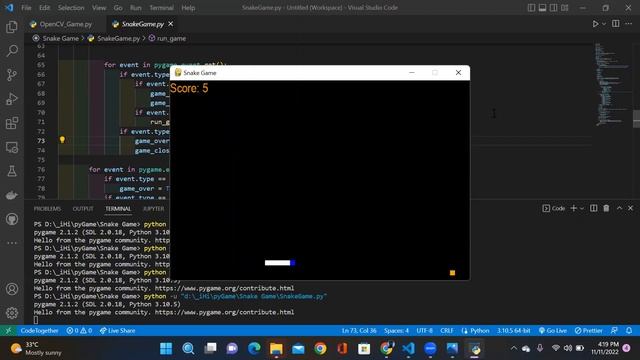
Task: Show additional views ellipsis in activity bar
Action: [x=12, y=243]
